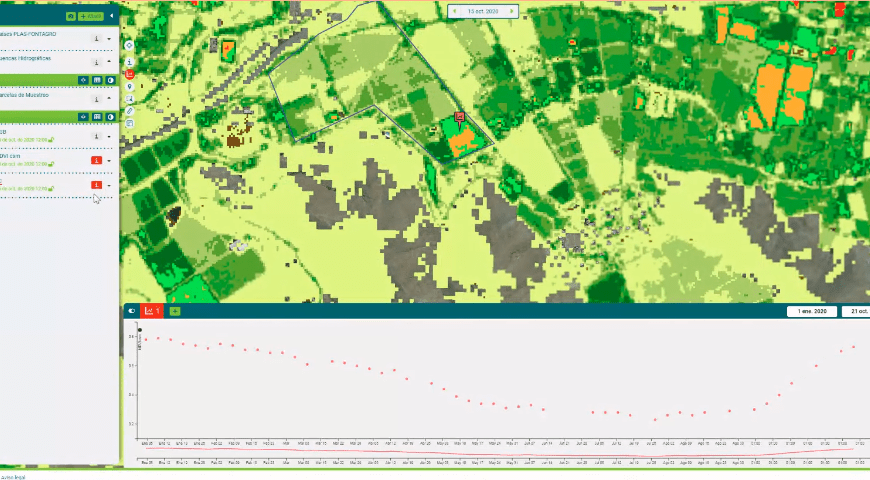The height and width of the screenshot is (480, 870).
Task: Click the green Add button in panel header
Action: pos(90,16)
